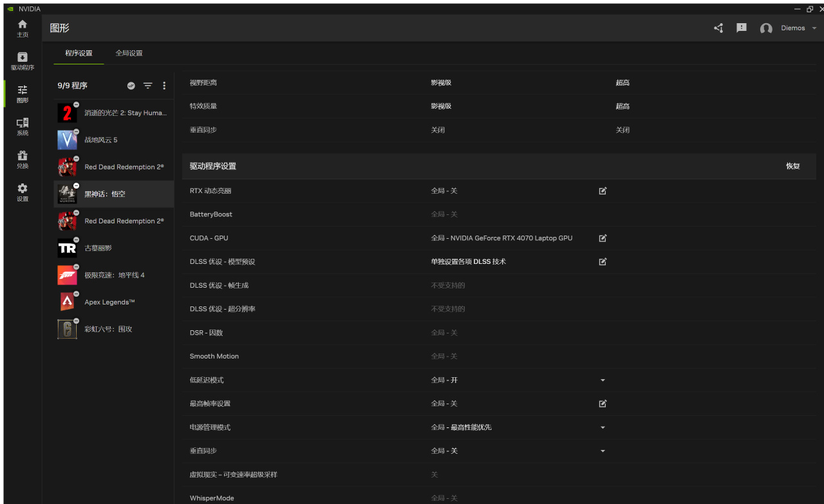
Task: Click the share icon in header
Action: [x=718, y=28]
